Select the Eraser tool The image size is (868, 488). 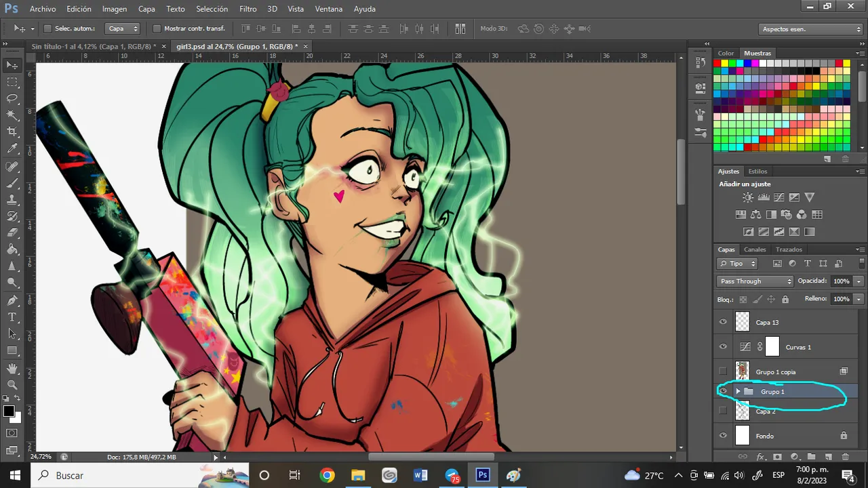click(x=12, y=234)
